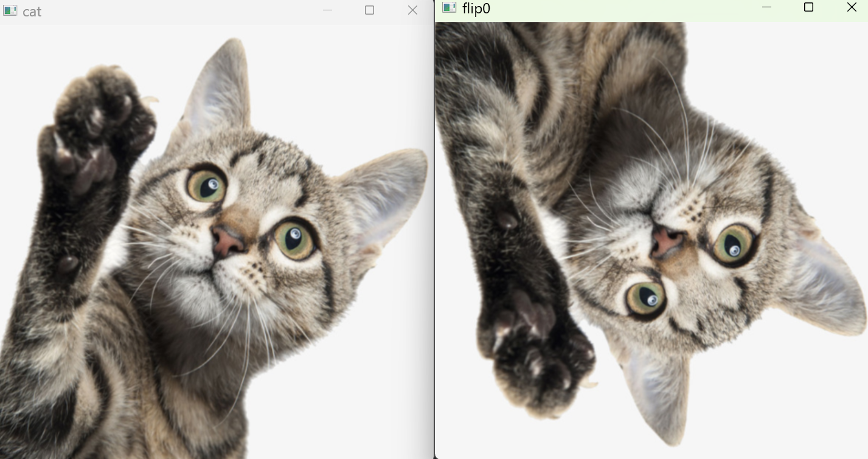Image resolution: width=868 pixels, height=459 pixels.
Task: Click the flip0 window's title bar app icon
Action: [449, 7]
